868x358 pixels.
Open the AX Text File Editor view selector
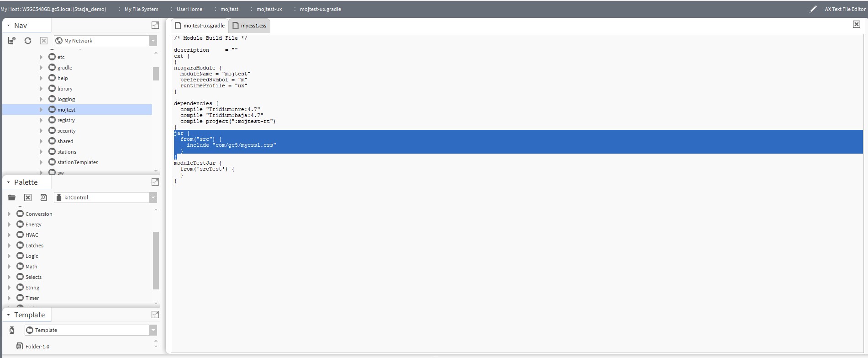pos(845,9)
